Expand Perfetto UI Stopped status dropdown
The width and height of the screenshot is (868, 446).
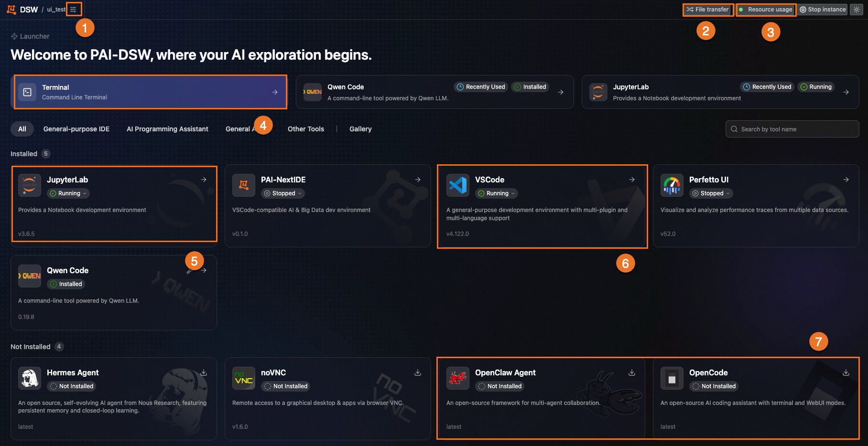coord(711,193)
